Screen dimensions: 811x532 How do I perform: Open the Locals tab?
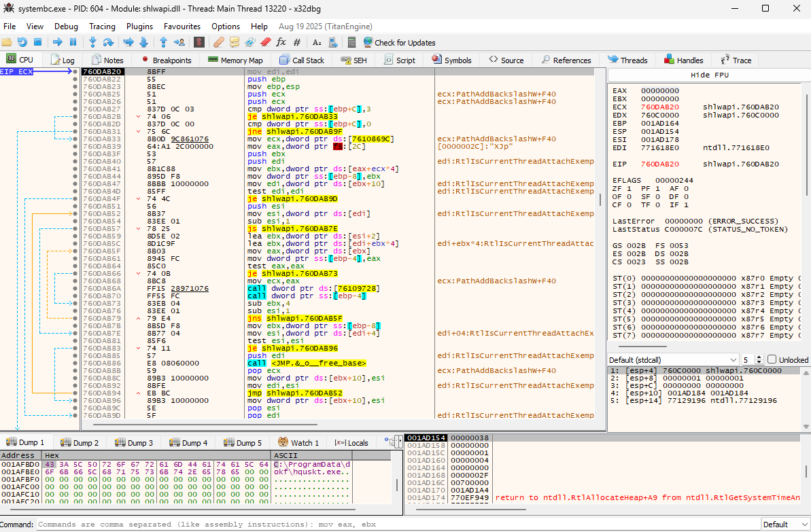(351, 442)
